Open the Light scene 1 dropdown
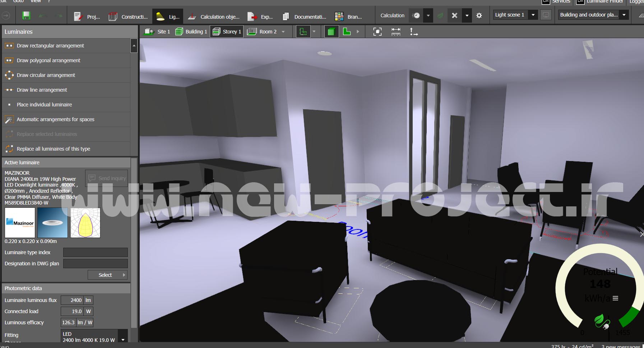This screenshot has height=348, width=644. pos(533,15)
